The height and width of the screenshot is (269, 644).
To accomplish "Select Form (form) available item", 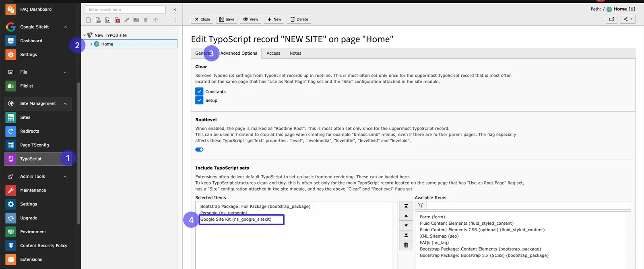I will click(x=432, y=217).
